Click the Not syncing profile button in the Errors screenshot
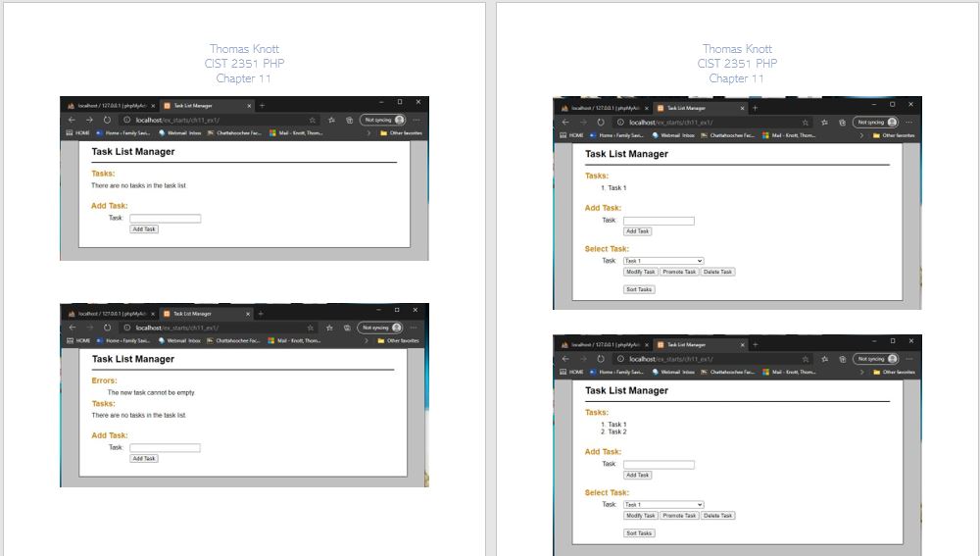The image size is (980, 556). 380,328
